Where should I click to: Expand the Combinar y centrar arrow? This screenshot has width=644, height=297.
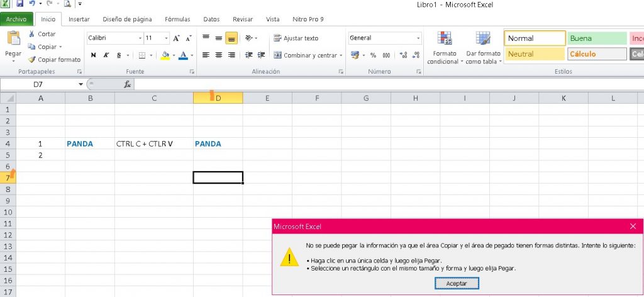[341, 55]
